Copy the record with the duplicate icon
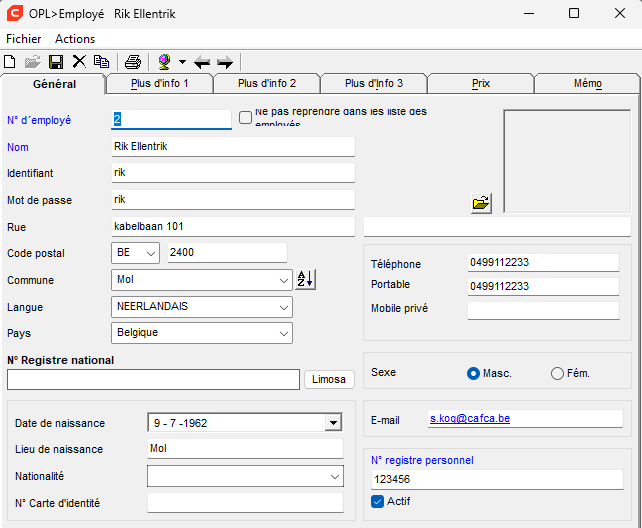This screenshot has height=528, width=642. click(102, 62)
